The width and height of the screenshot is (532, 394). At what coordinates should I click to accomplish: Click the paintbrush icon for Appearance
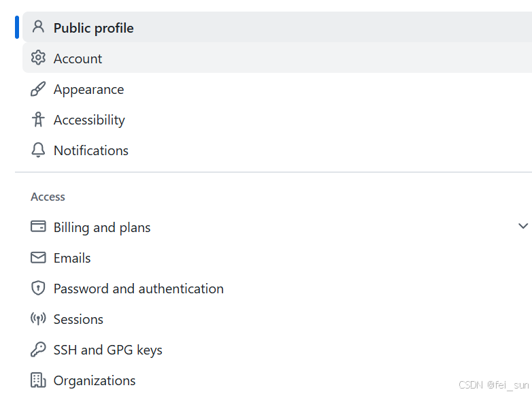point(38,89)
